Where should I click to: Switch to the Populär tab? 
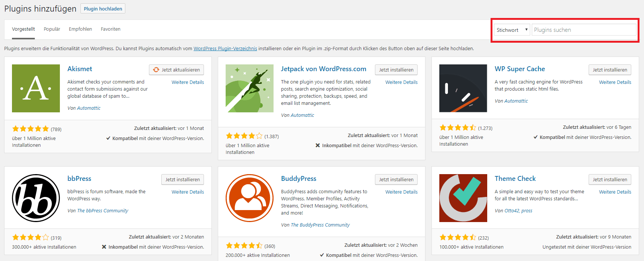pyautogui.click(x=52, y=29)
